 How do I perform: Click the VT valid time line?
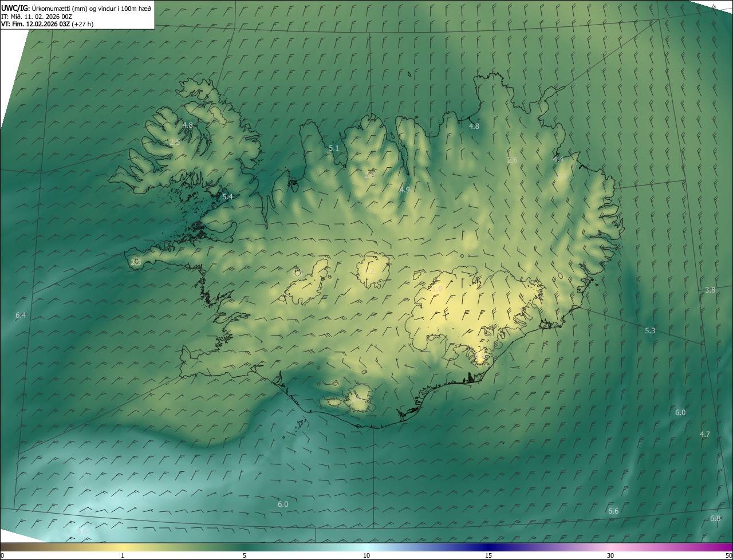click(x=47, y=24)
